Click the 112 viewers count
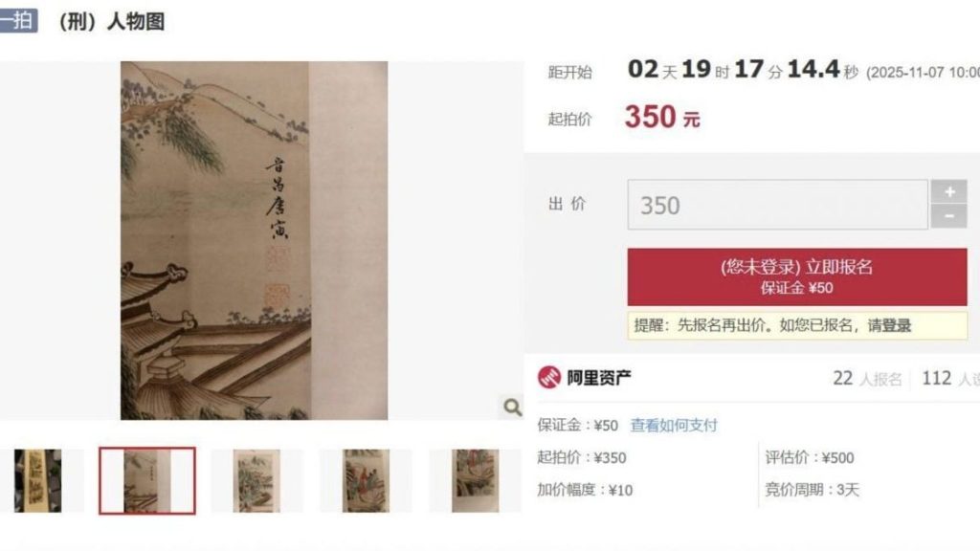 [950, 378]
